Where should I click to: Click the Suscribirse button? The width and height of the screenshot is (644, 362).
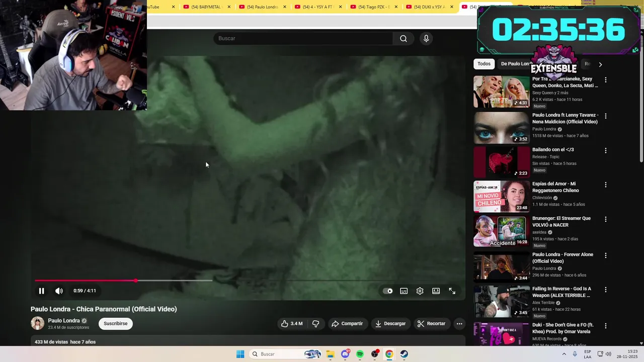[x=116, y=324]
